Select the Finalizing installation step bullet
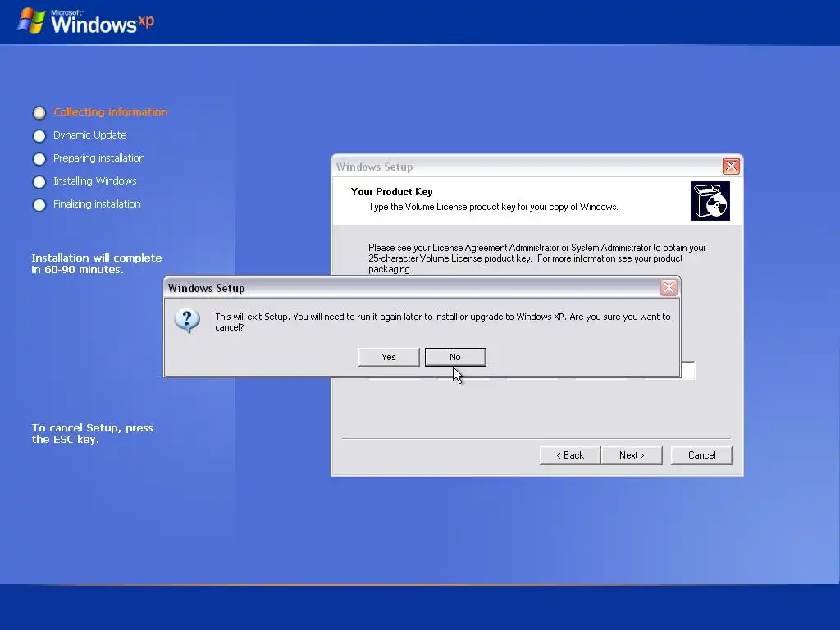The image size is (840, 630). pyautogui.click(x=39, y=204)
